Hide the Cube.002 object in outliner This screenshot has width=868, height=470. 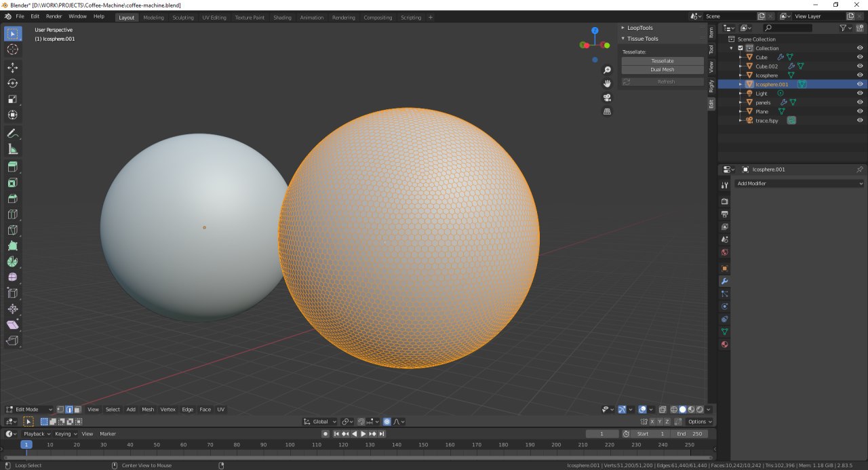click(x=860, y=66)
